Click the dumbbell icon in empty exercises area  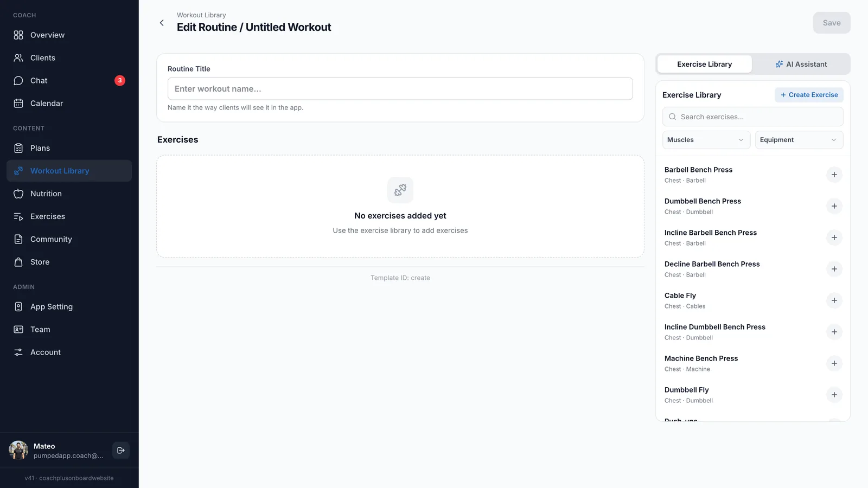(x=400, y=190)
